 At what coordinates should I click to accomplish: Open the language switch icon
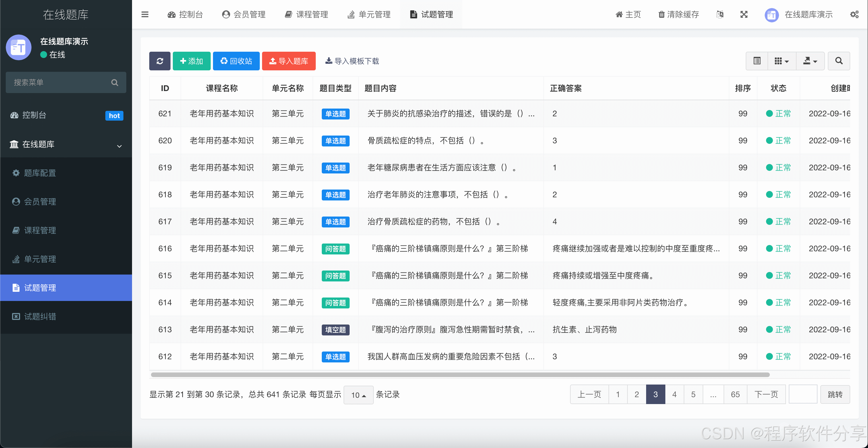[720, 14]
